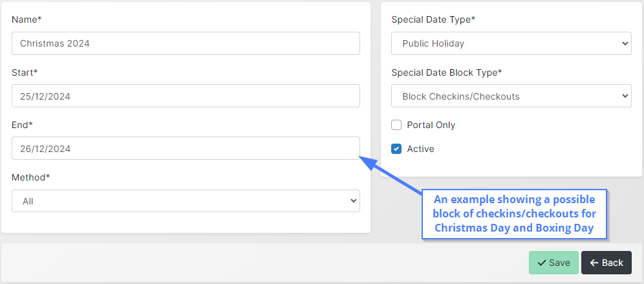Image resolution: width=644 pixels, height=284 pixels.
Task: Click the Active label text
Action: click(x=420, y=149)
